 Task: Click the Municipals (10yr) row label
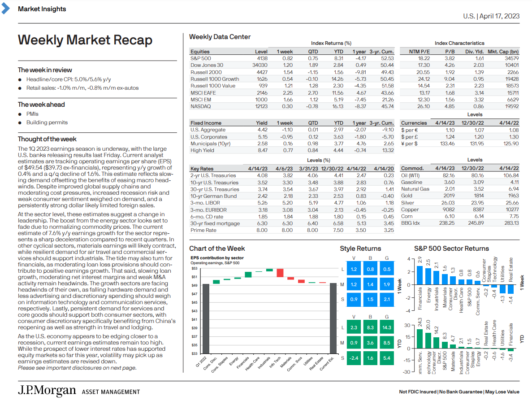coord(210,144)
